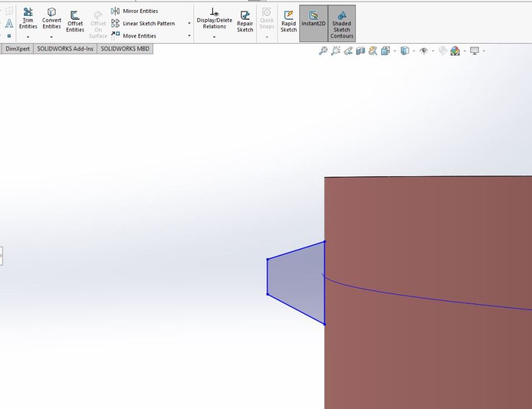
Task: Click the Trim Entities tool
Action: [27, 19]
